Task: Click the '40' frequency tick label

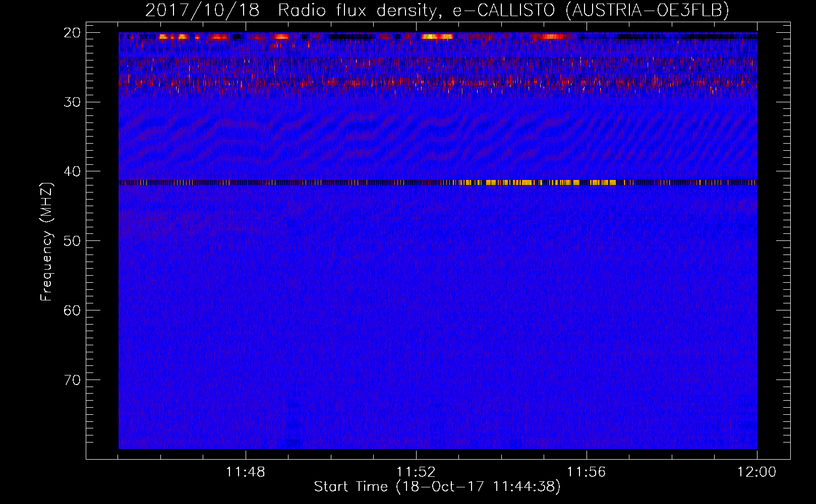Action: tap(72, 171)
